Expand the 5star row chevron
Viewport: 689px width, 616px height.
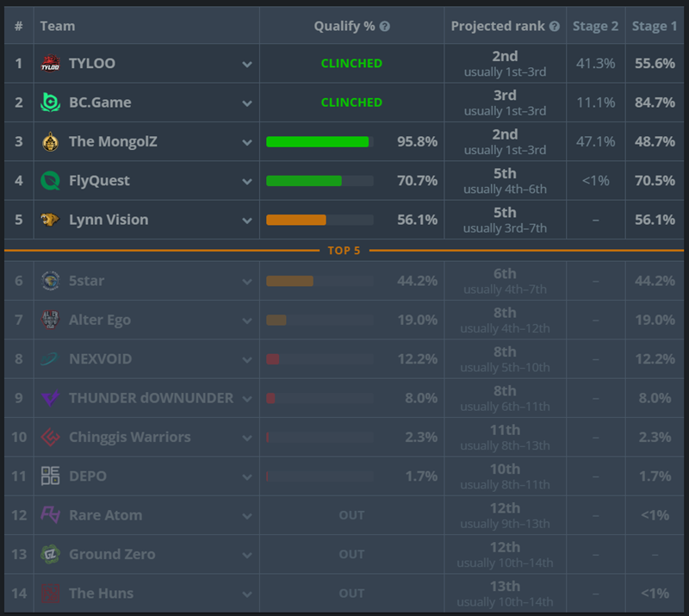click(247, 282)
